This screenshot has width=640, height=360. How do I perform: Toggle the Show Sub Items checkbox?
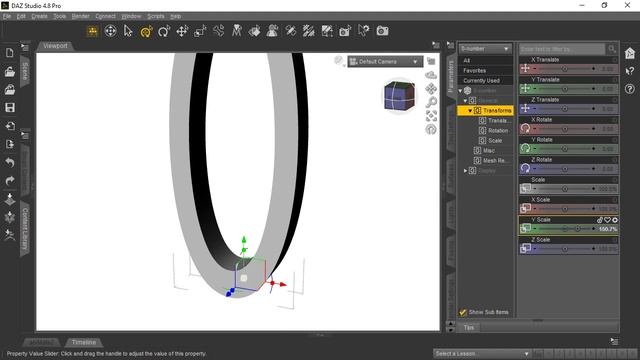(462, 312)
